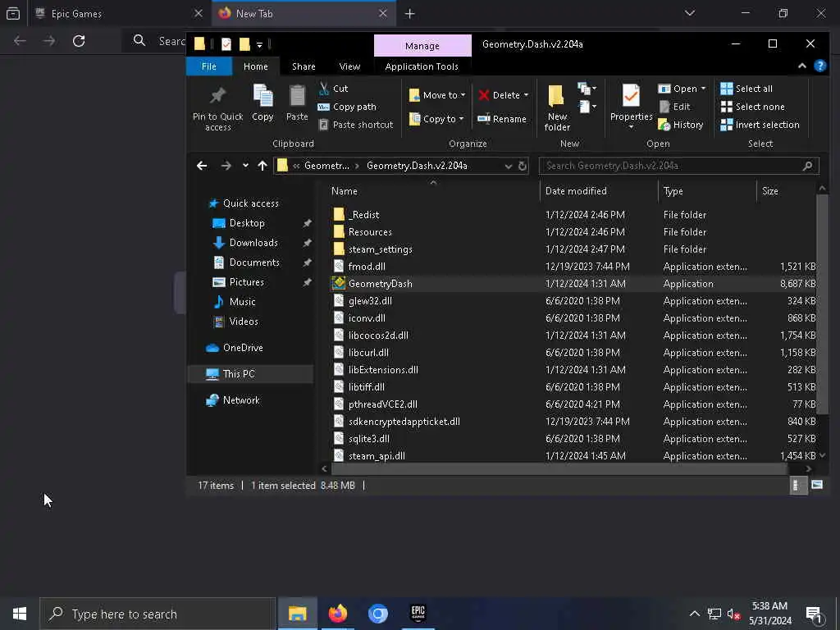Click Explorer up-one-level arrow

point(262,166)
